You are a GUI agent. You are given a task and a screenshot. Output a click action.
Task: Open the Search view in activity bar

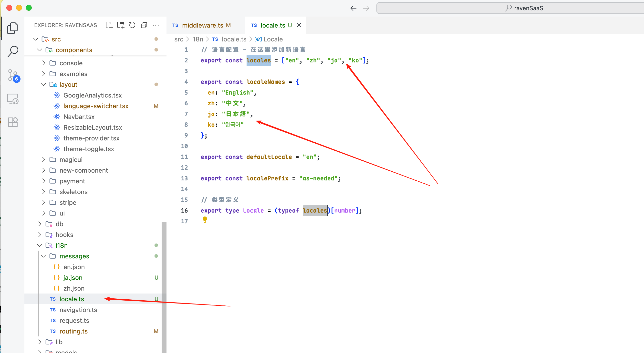point(12,51)
